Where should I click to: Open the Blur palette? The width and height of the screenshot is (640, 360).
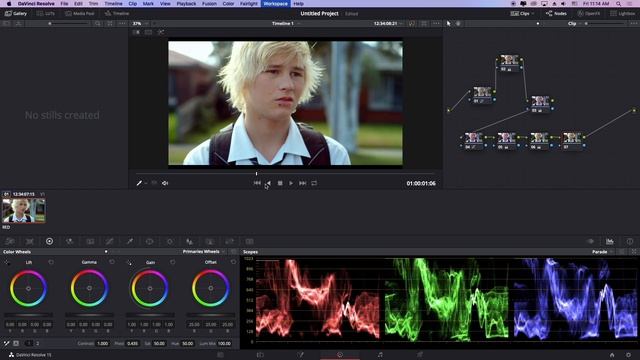[189, 242]
